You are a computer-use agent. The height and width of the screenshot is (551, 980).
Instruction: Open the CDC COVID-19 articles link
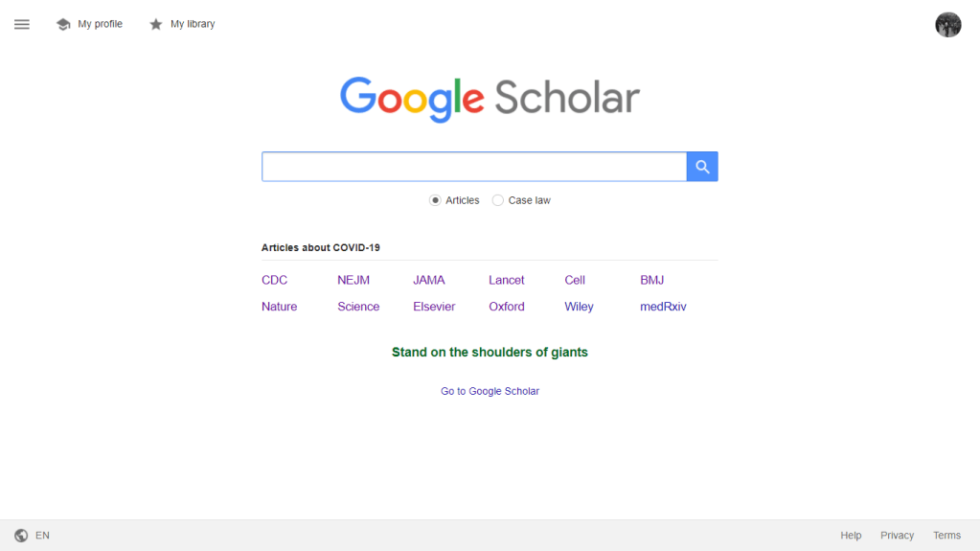(x=274, y=280)
